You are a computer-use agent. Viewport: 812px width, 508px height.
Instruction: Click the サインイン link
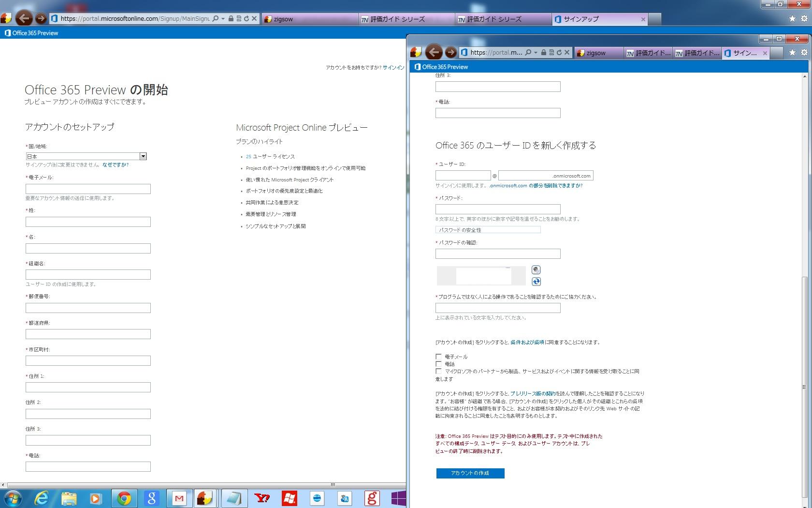pyautogui.click(x=393, y=68)
